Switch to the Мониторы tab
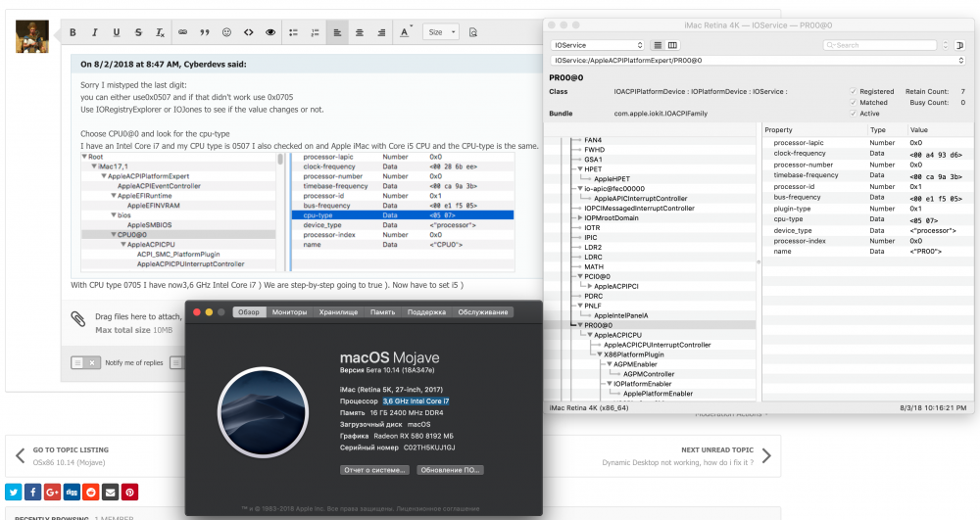 pyautogui.click(x=289, y=312)
